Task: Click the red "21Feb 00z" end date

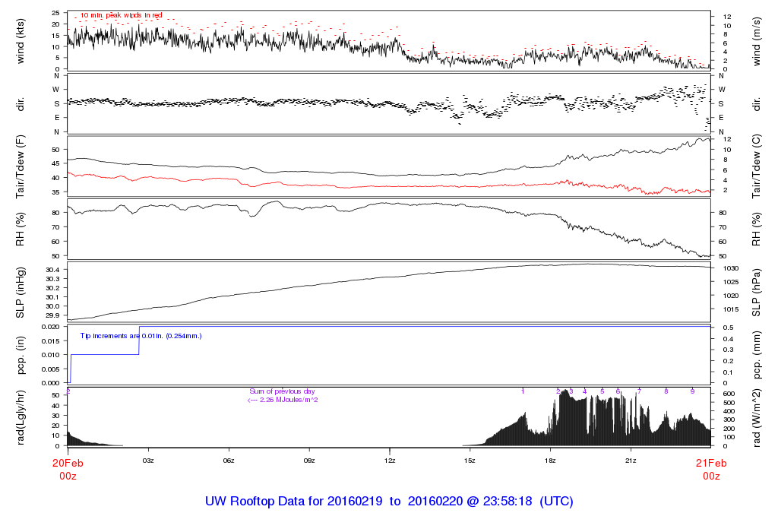Action: point(710,469)
